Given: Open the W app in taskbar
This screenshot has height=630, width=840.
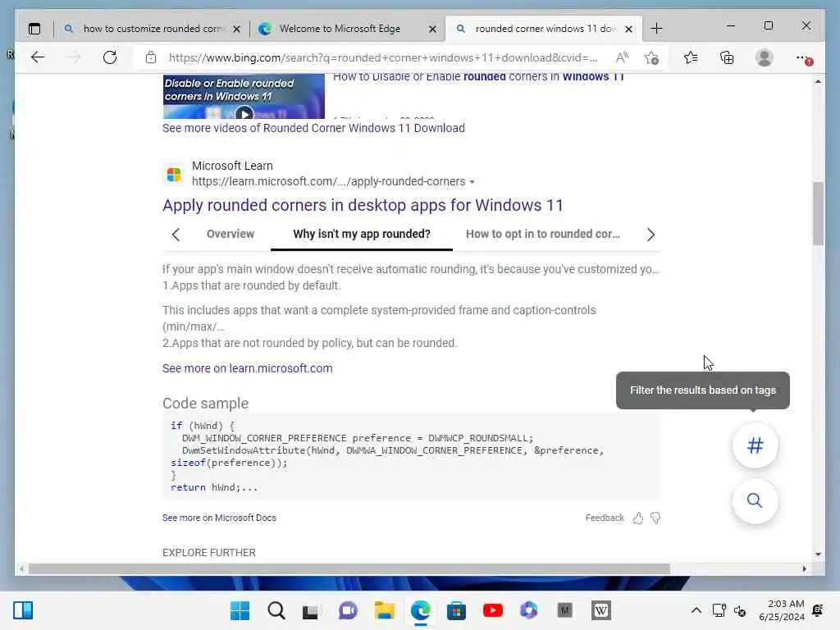Looking at the screenshot, I should click(x=600, y=610).
